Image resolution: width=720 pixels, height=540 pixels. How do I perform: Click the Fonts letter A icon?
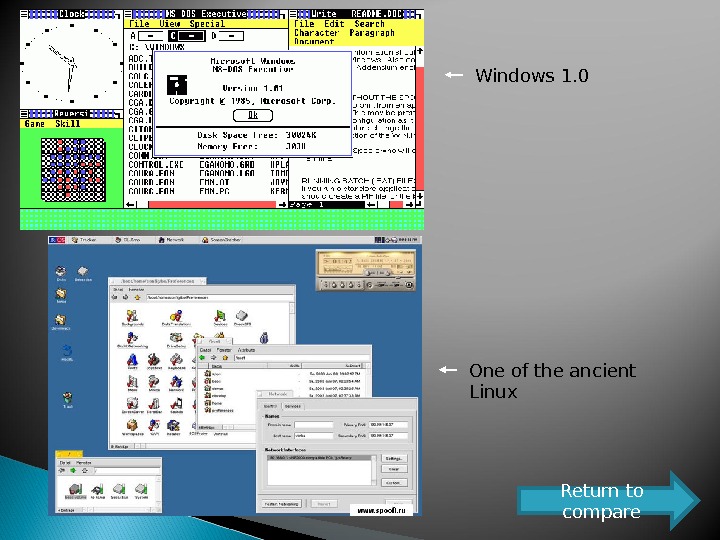132,361
